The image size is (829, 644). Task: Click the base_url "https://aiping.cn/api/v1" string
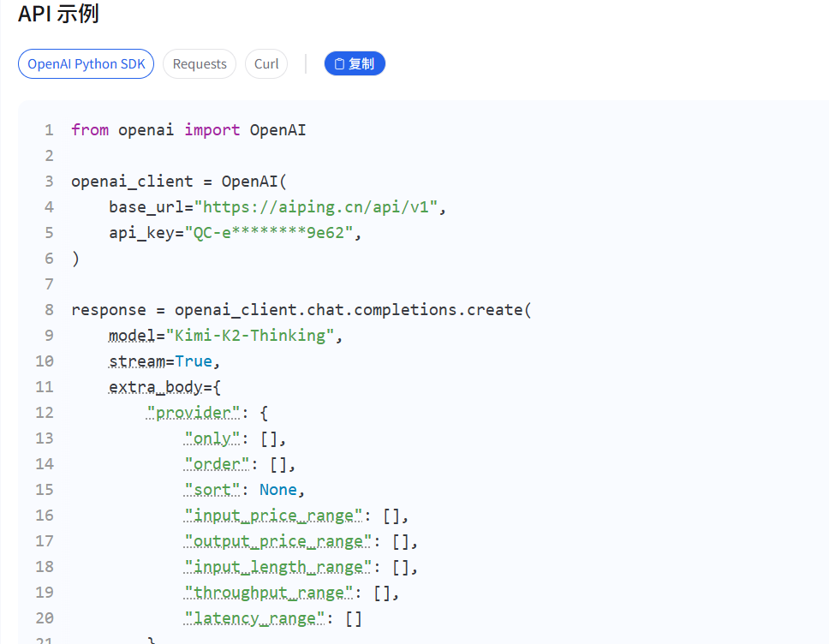pyautogui.click(x=316, y=207)
